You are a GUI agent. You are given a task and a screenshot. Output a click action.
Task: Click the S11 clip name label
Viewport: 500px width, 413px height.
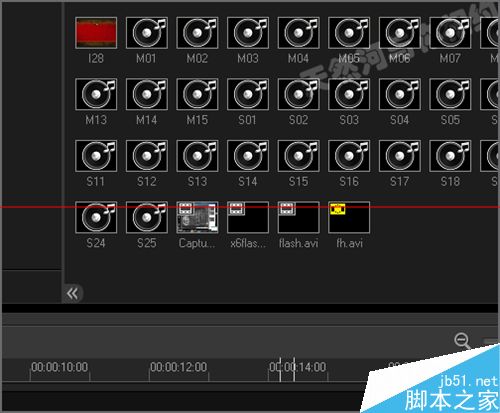coord(96,182)
